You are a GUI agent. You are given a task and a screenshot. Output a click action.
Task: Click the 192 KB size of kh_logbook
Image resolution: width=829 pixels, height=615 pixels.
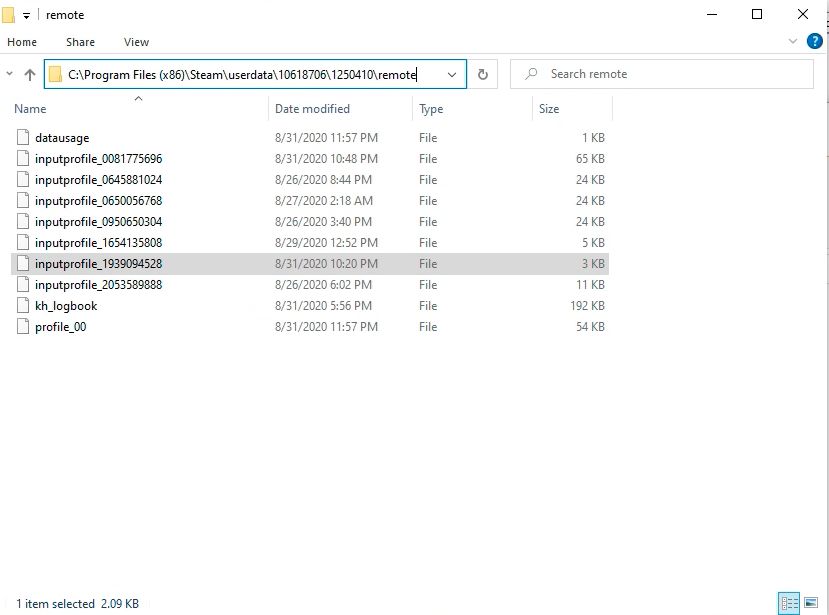587,306
